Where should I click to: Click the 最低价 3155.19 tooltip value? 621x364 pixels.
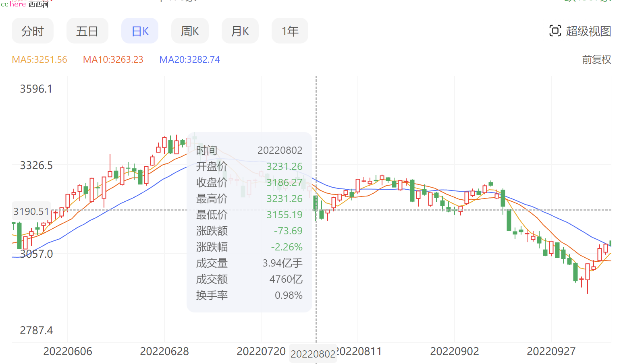click(284, 215)
